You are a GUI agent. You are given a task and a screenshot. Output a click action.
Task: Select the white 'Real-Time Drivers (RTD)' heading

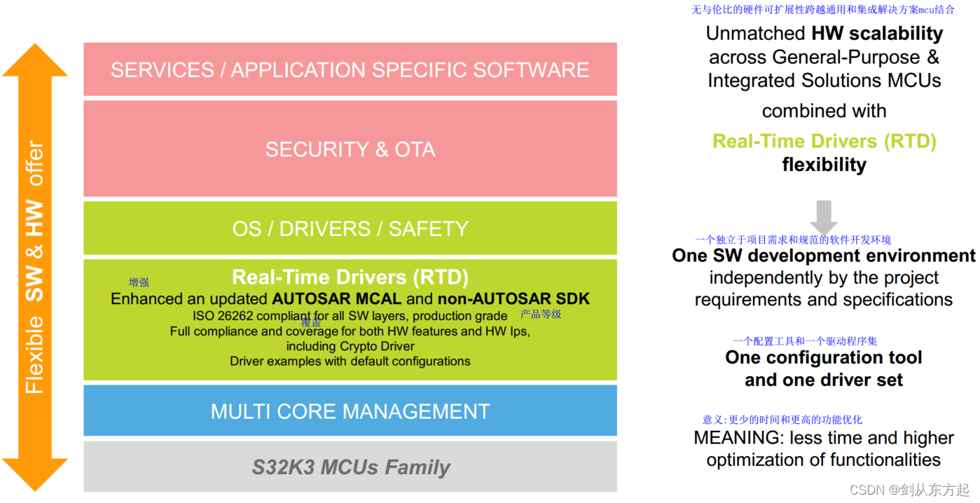[x=350, y=277]
